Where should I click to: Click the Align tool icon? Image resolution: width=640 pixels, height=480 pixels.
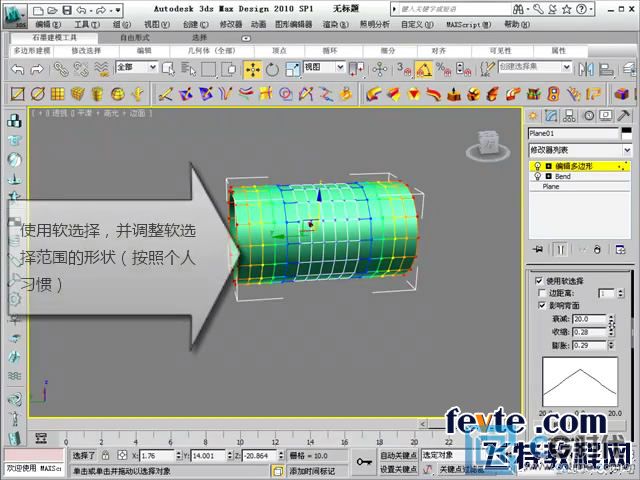(606, 69)
